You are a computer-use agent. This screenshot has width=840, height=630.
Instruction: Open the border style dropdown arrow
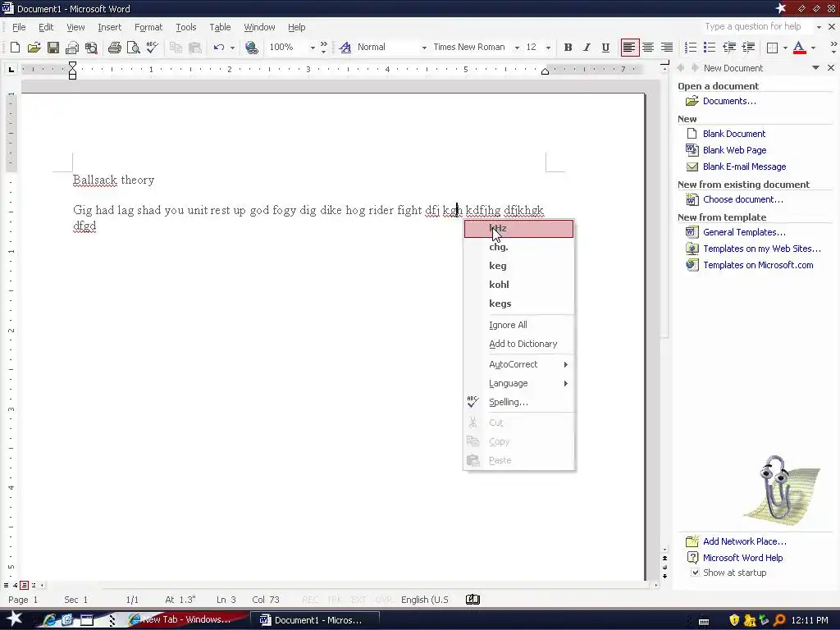(x=785, y=48)
